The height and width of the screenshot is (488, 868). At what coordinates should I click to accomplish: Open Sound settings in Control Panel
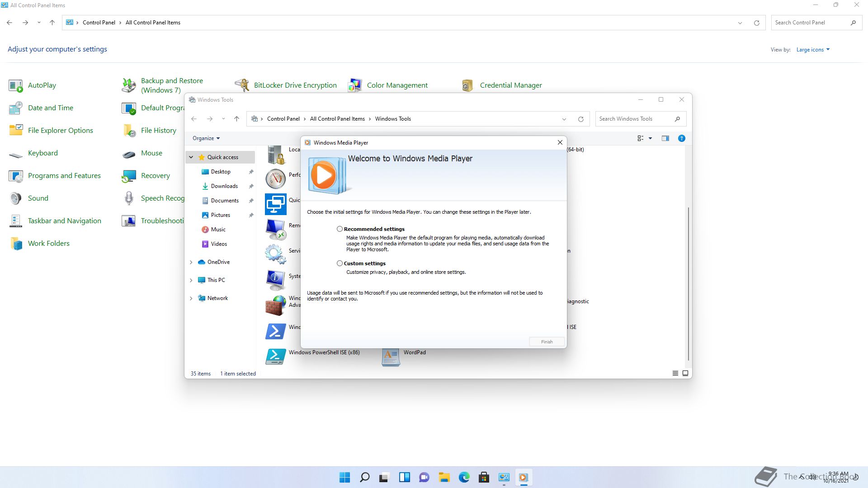click(28, 198)
